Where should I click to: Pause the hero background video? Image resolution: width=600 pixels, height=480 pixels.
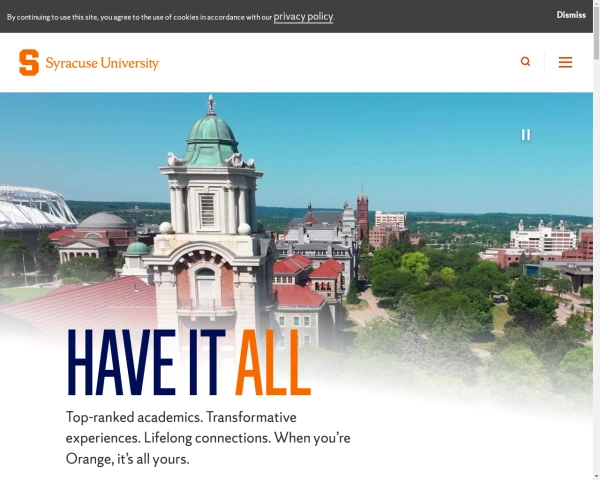(x=526, y=135)
